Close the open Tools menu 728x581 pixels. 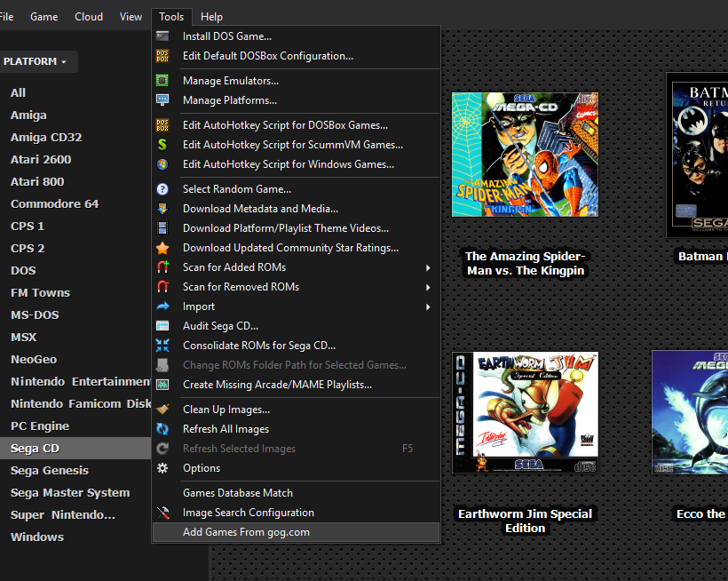[171, 17]
